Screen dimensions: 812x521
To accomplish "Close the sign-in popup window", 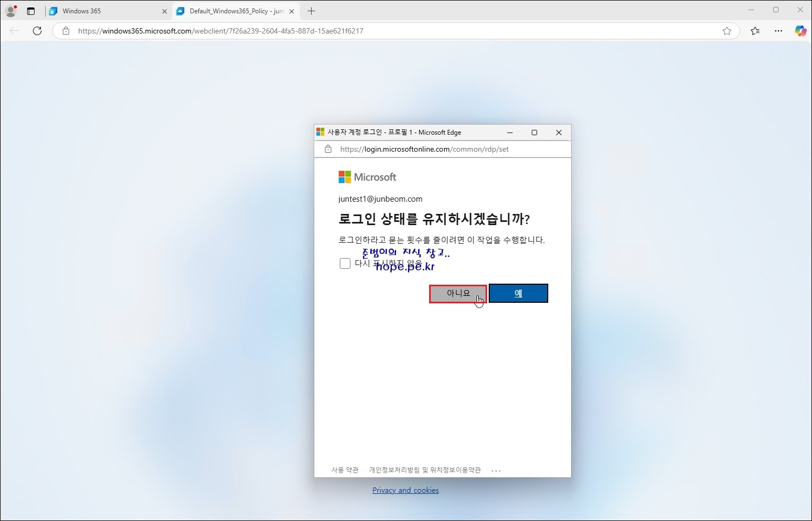I will (x=559, y=133).
